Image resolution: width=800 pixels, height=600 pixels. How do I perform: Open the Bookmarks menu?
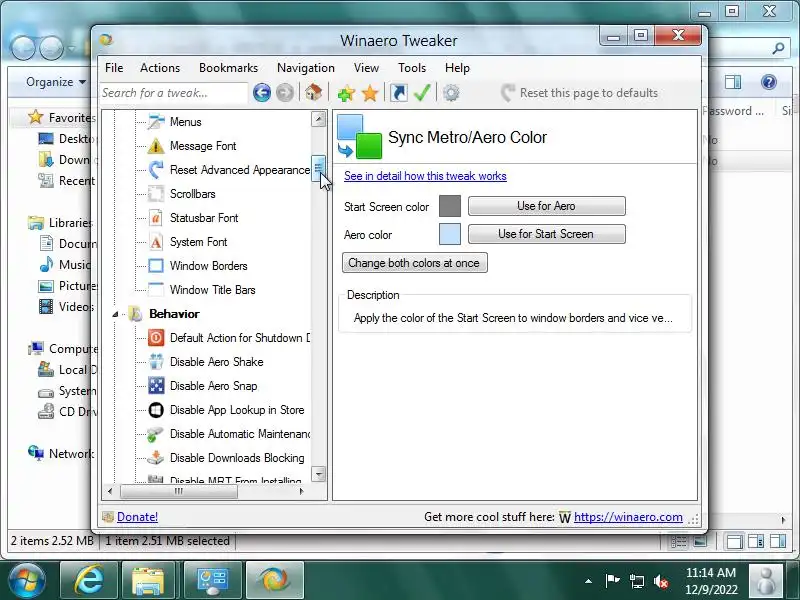228,68
